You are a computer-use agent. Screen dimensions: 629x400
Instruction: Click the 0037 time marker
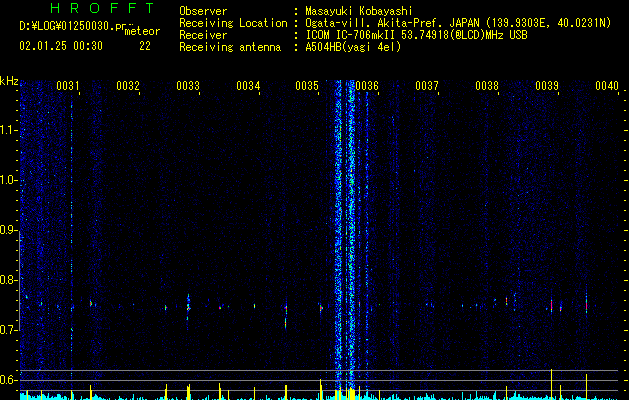[x=427, y=85]
